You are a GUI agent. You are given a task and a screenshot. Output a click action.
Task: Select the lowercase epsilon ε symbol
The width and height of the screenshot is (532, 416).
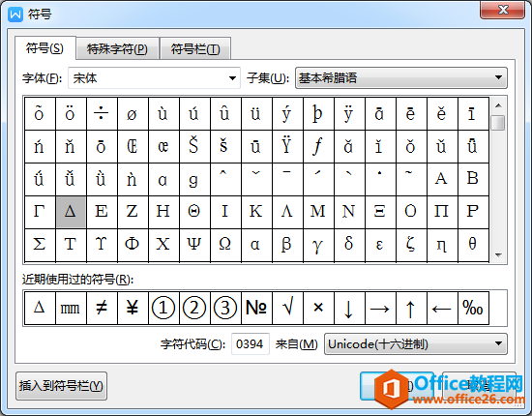380,245
